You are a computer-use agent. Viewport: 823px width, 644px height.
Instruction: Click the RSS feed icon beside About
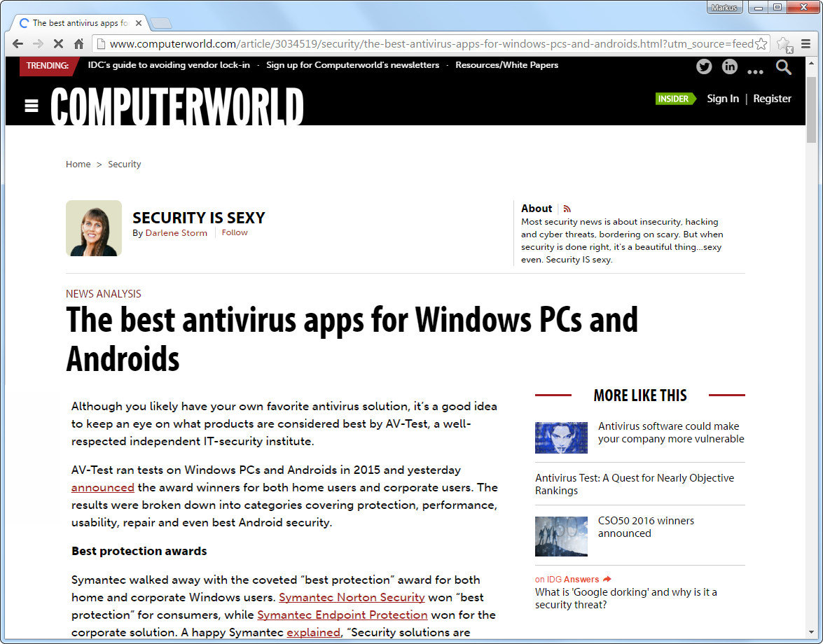click(567, 209)
